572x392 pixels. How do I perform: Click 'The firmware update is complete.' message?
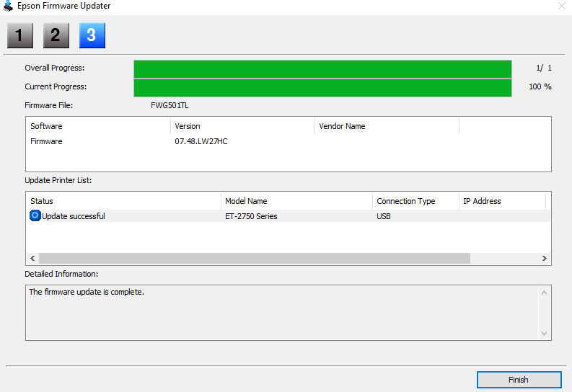pyautogui.click(x=87, y=292)
